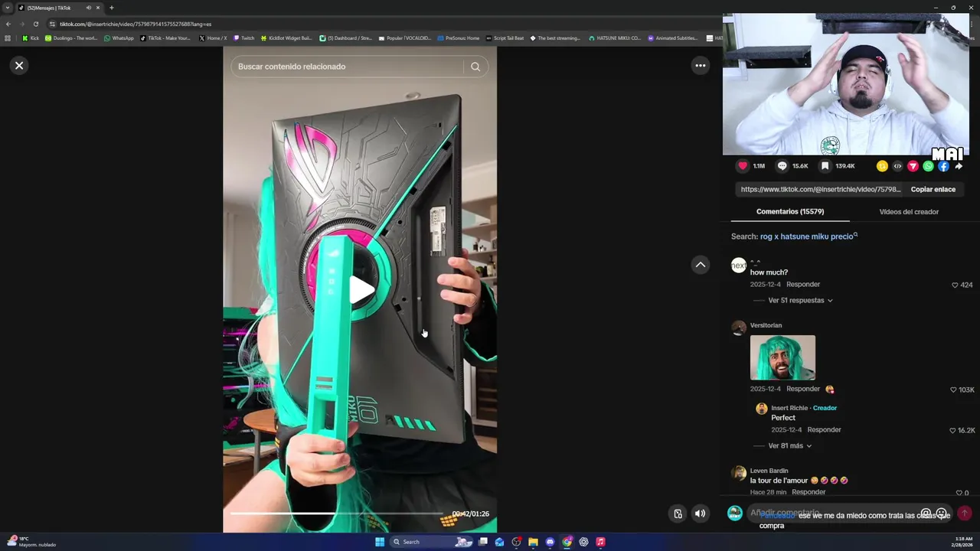
Task: Toggle video mute with speaker icon
Action: (700, 514)
